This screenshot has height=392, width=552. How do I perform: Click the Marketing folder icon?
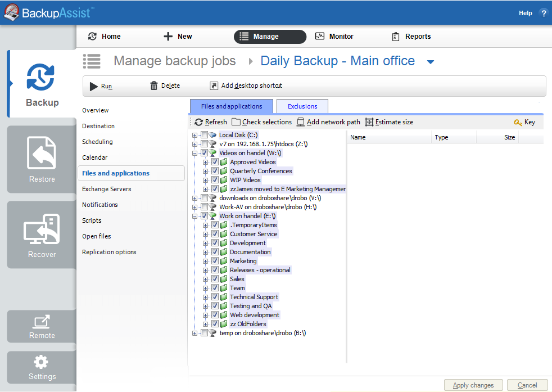pyautogui.click(x=224, y=261)
